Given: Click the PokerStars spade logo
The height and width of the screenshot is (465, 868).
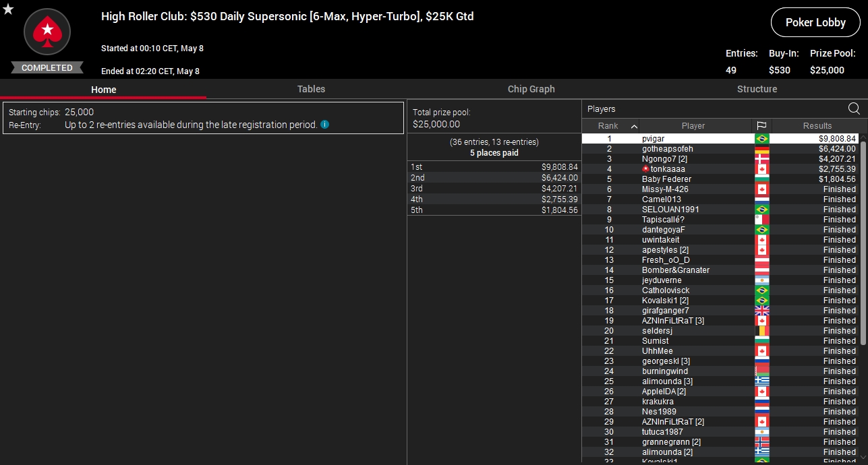Looking at the screenshot, I should pos(47,30).
